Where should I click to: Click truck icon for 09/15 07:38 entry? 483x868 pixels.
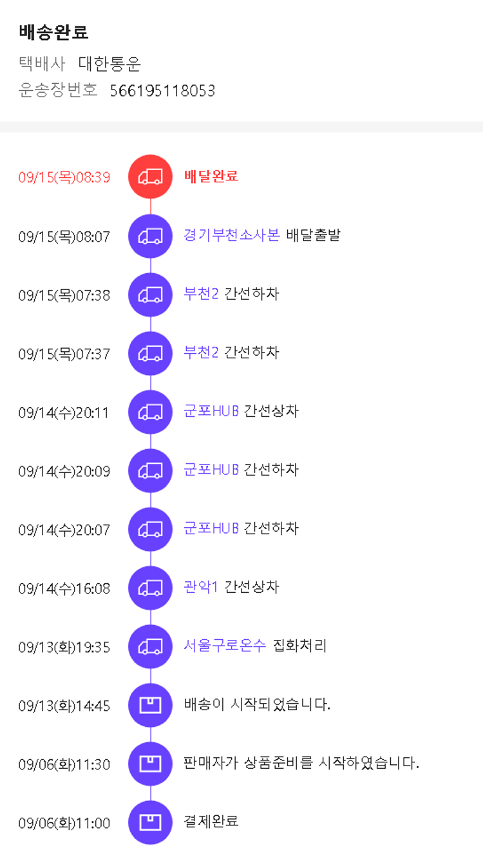click(150, 294)
